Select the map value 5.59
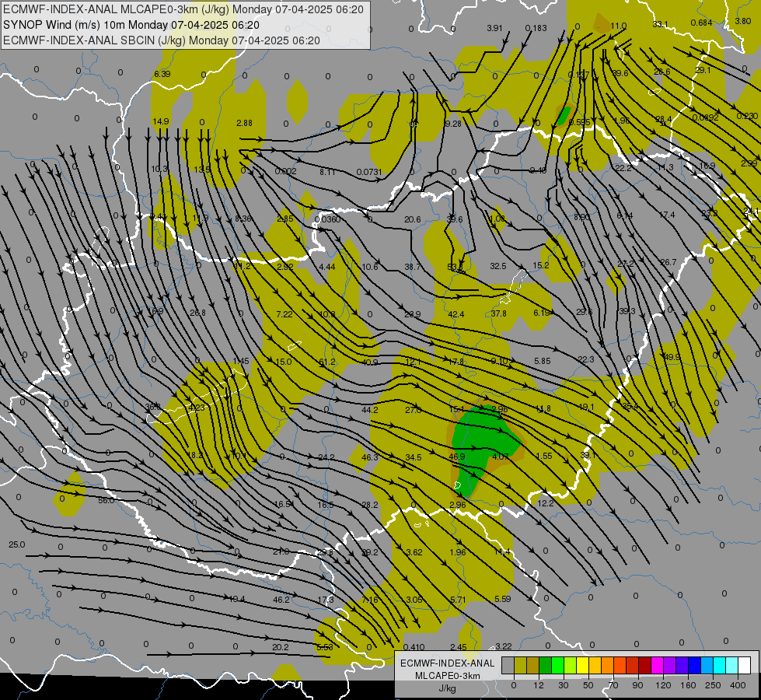Viewport: 761px width, 700px height. point(502,599)
